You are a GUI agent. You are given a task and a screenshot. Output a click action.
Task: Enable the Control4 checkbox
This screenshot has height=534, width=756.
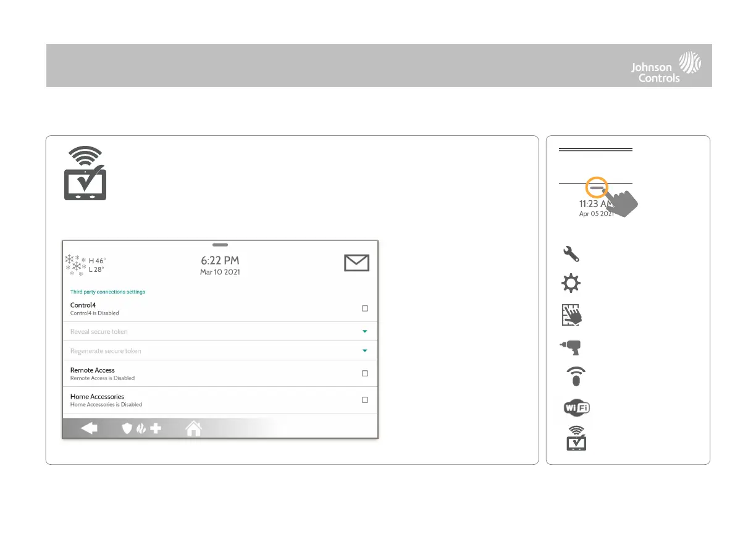coord(365,308)
